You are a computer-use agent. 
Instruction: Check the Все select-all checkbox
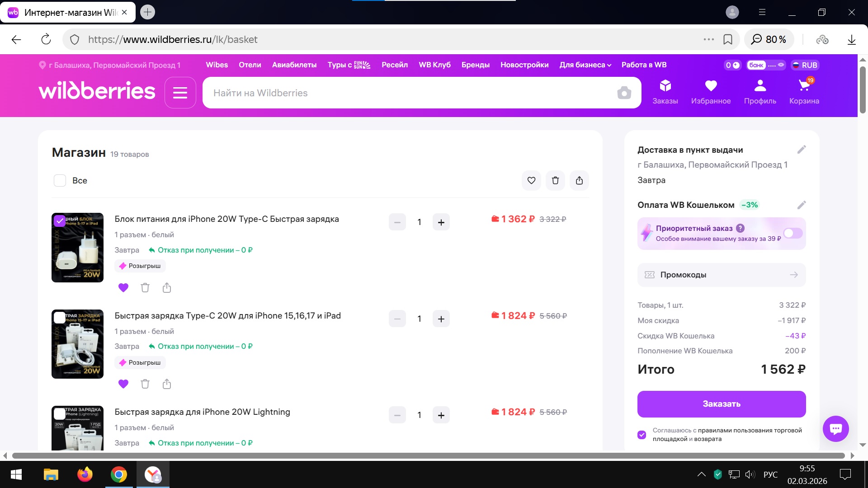tap(60, 181)
